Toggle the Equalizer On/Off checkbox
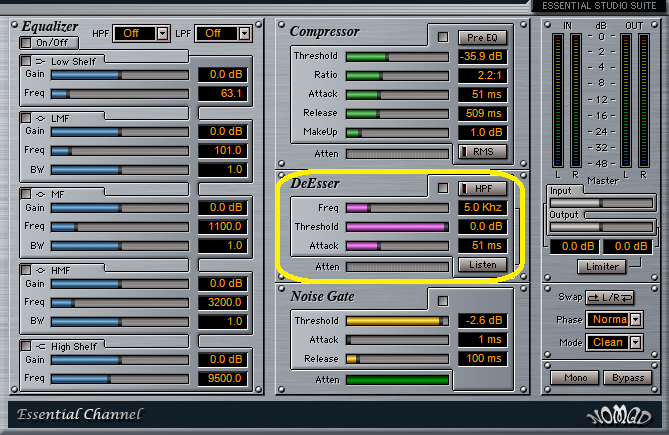Viewport: 669px width, 435px height. [26, 43]
